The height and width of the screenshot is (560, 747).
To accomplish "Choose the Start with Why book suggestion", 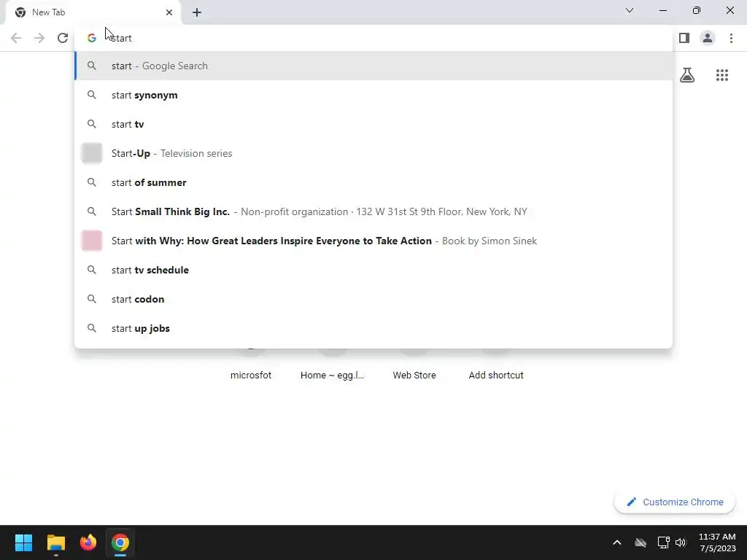I will pos(373,241).
